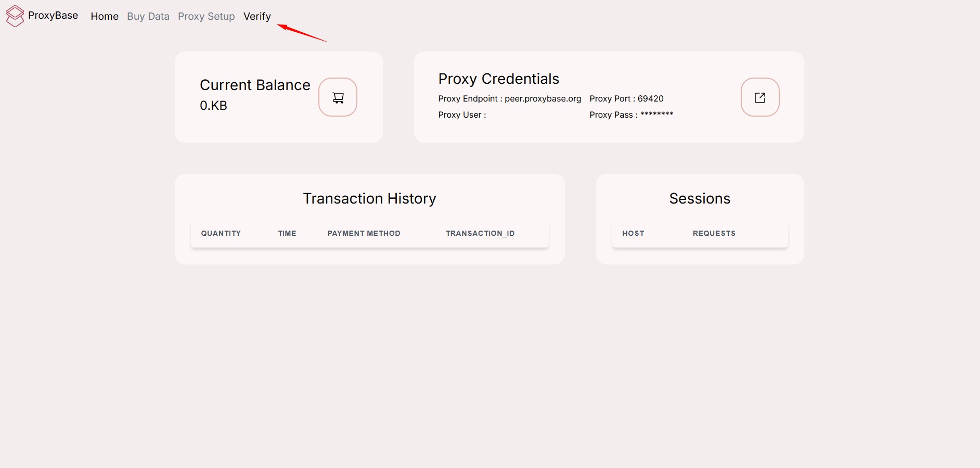Click the external link icon in Proxy Credentials

(x=759, y=97)
